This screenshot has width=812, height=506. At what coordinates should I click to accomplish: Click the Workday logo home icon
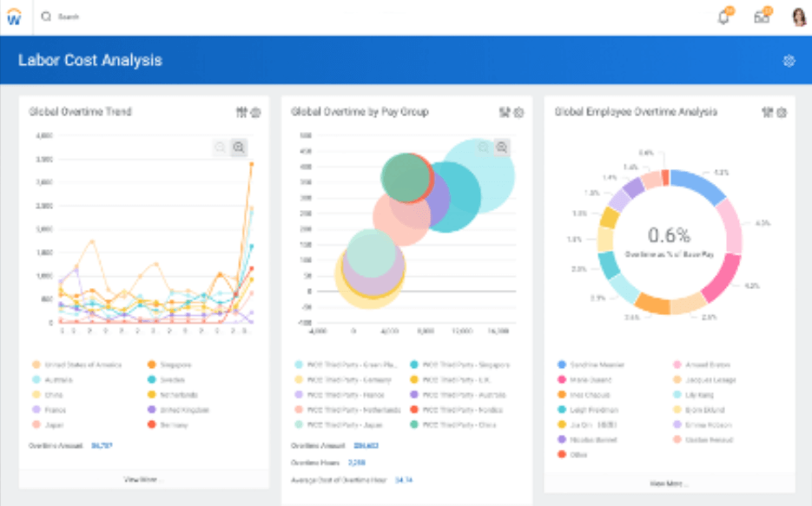pos(14,16)
